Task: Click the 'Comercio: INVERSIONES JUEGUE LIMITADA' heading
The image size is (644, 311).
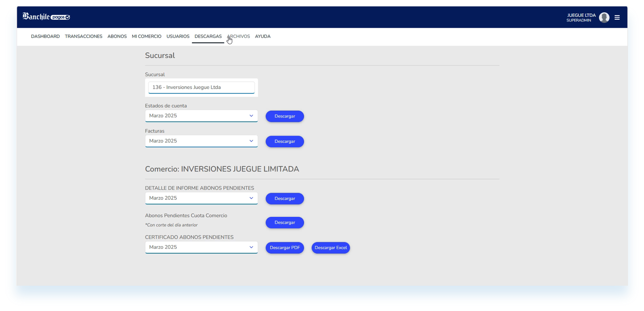Action: [222, 169]
